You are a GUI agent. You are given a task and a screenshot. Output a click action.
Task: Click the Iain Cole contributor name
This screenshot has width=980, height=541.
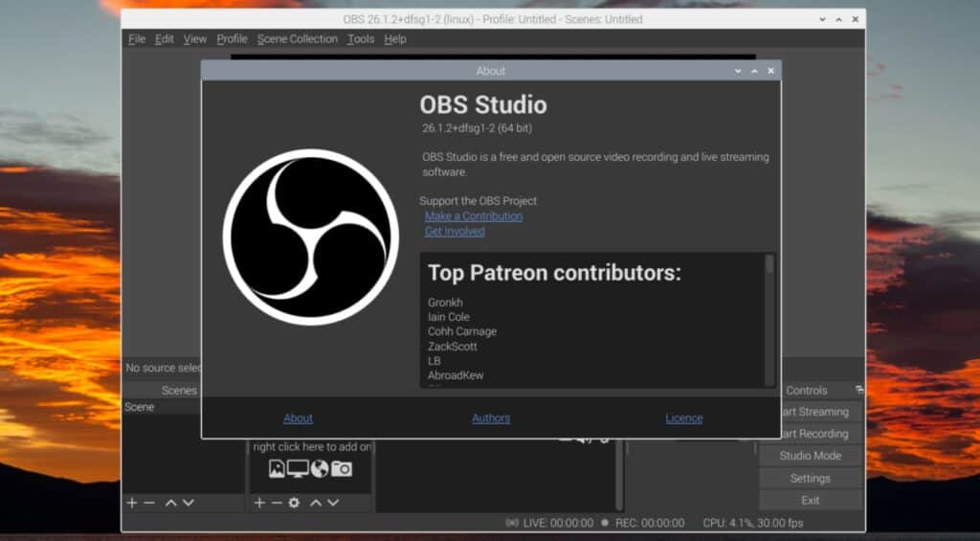click(449, 317)
